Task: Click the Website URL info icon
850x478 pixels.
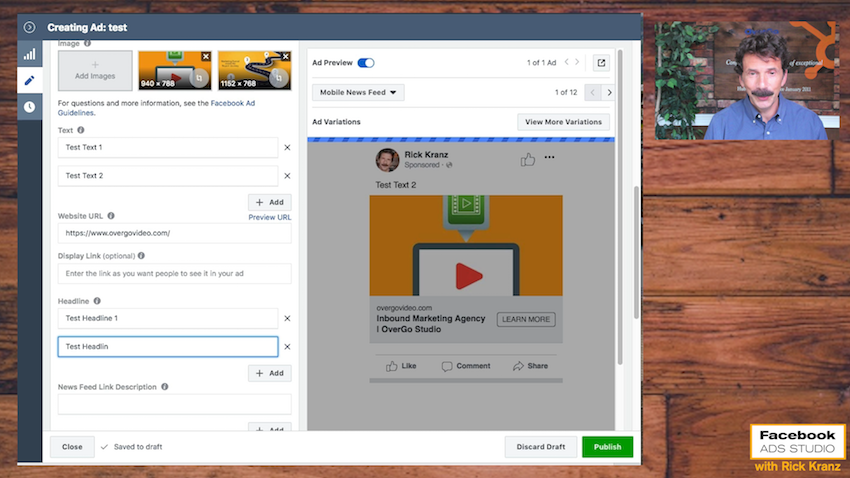Action: tap(111, 216)
